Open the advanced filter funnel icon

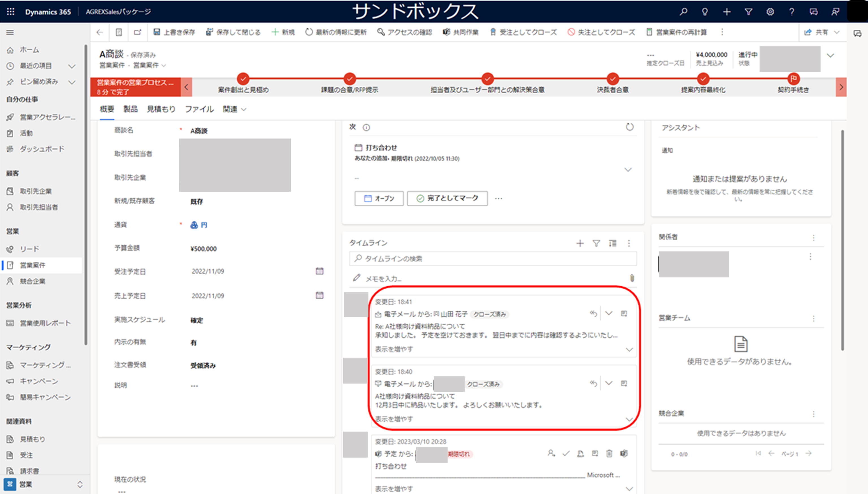pyautogui.click(x=748, y=12)
